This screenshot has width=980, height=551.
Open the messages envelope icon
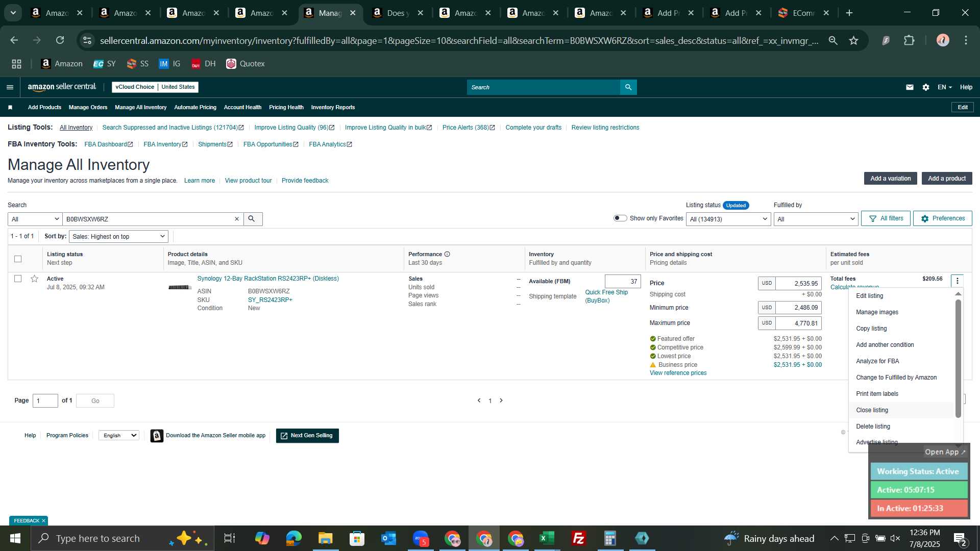click(x=910, y=87)
